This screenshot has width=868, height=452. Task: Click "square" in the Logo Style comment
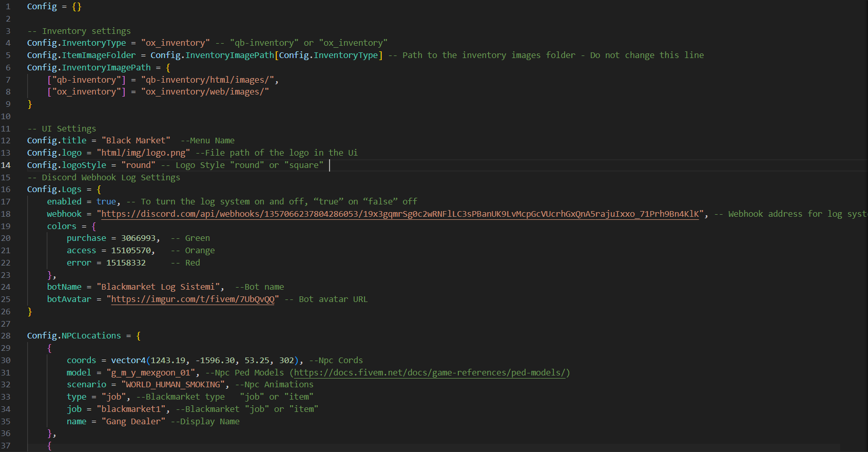coord(304,165)
